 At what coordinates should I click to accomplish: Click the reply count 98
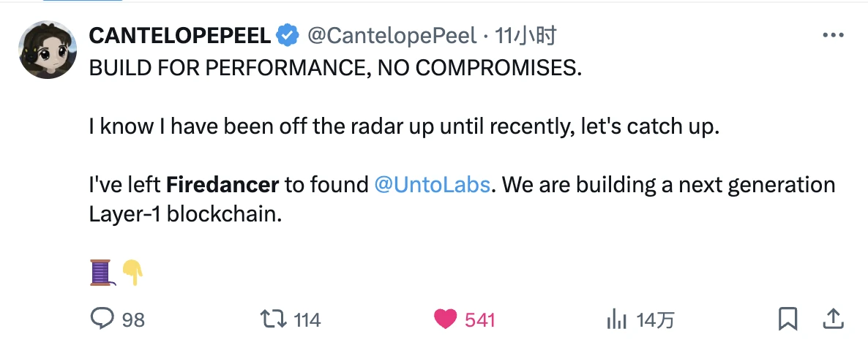tap(133, 319)
